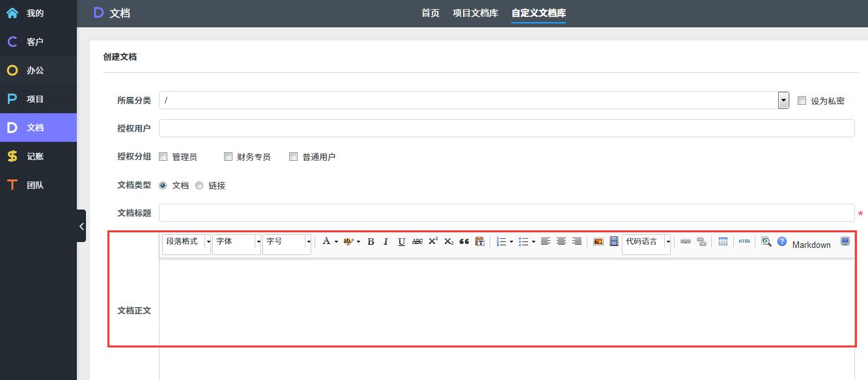Toggle strikethrough formatting
This screenshot has width=868, height=380.
click(417, 241)
